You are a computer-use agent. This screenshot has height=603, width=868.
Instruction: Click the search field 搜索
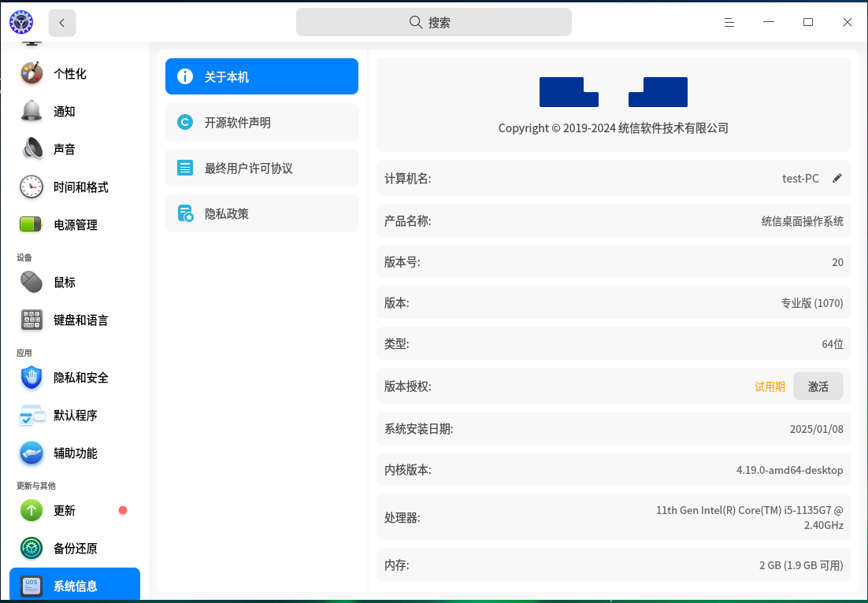pos(433,22)
